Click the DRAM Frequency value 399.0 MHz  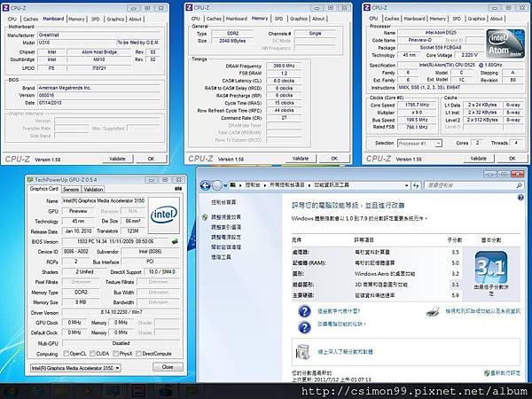[x=284, y=66]
